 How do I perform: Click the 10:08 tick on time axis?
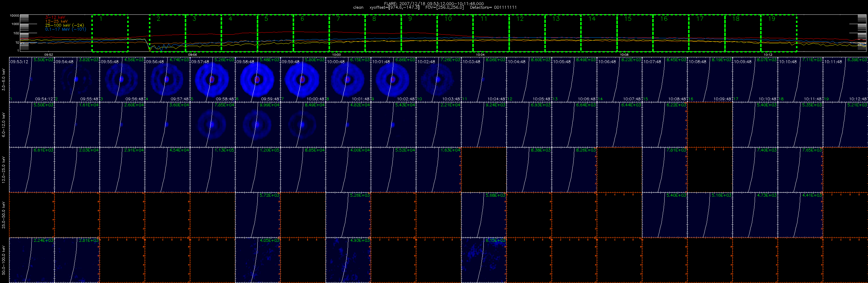(x=624, y=54)
